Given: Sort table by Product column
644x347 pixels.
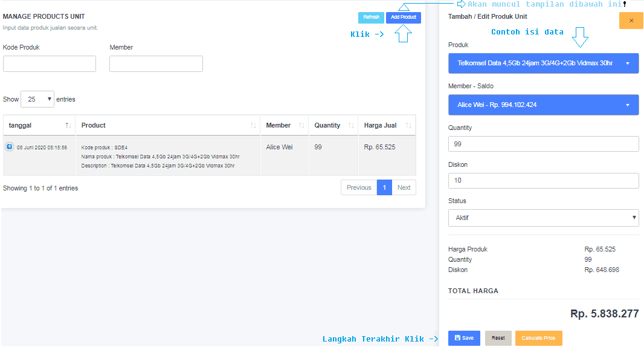Looking at the screenshot, I should (x=168, y=125).
